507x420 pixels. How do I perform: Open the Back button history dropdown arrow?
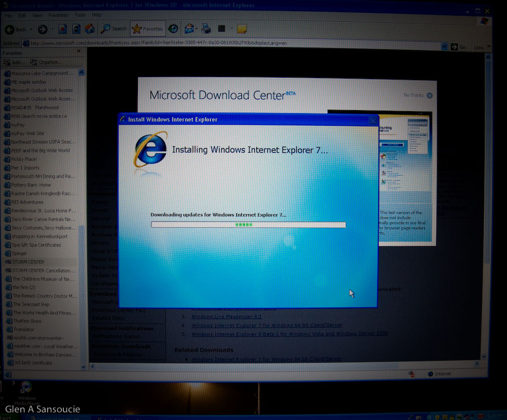click(x=31, y=29)
